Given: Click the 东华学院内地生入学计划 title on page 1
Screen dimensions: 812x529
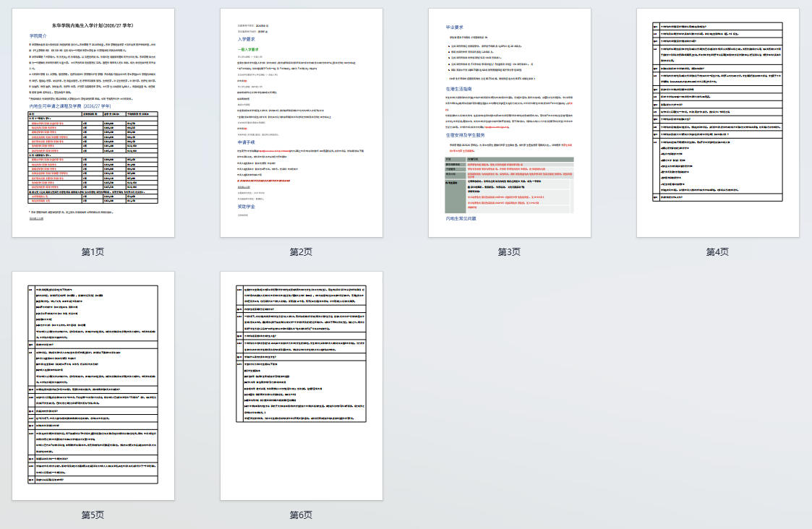Looking at the screenshot, I should (x=93, y=25).
